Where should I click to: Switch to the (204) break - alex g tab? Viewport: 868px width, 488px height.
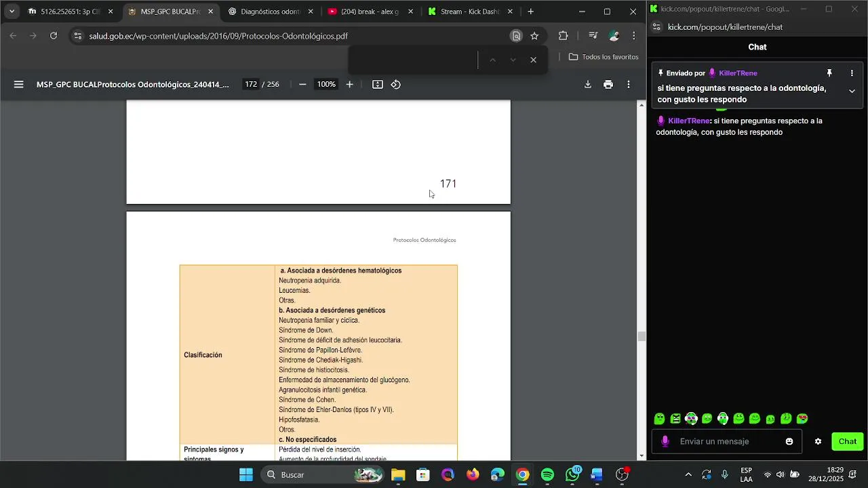click(x=370, y=12)
